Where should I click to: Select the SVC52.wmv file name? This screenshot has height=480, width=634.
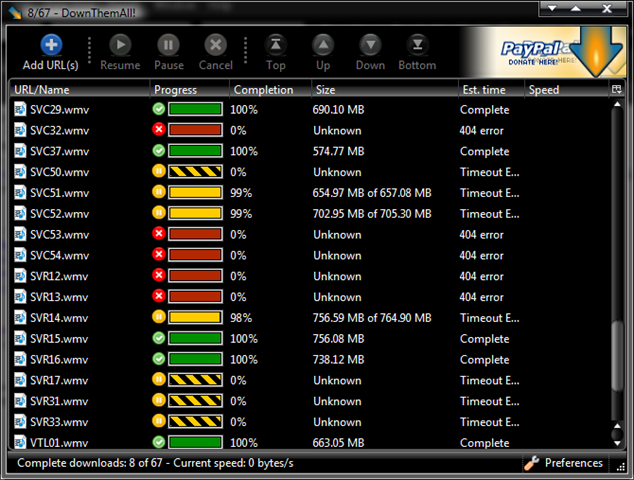click(x=59, y=214)
